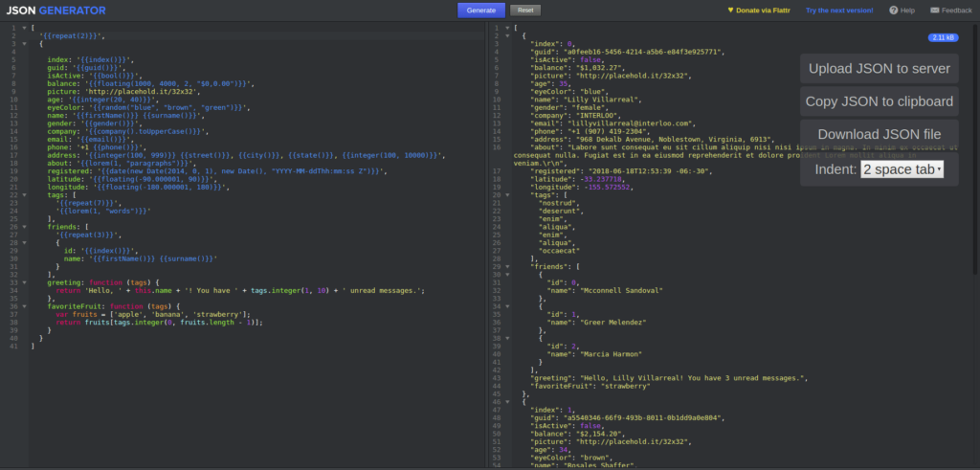Click the '{{repeat(7)}}' tags line
Screen dimensions: 980x470
pyautogui.click(x=89, y=203)
